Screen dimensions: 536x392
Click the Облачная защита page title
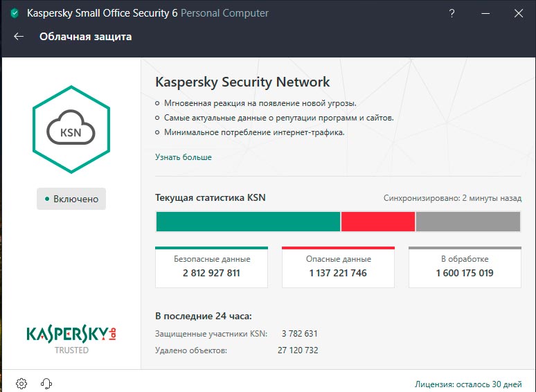85,37
